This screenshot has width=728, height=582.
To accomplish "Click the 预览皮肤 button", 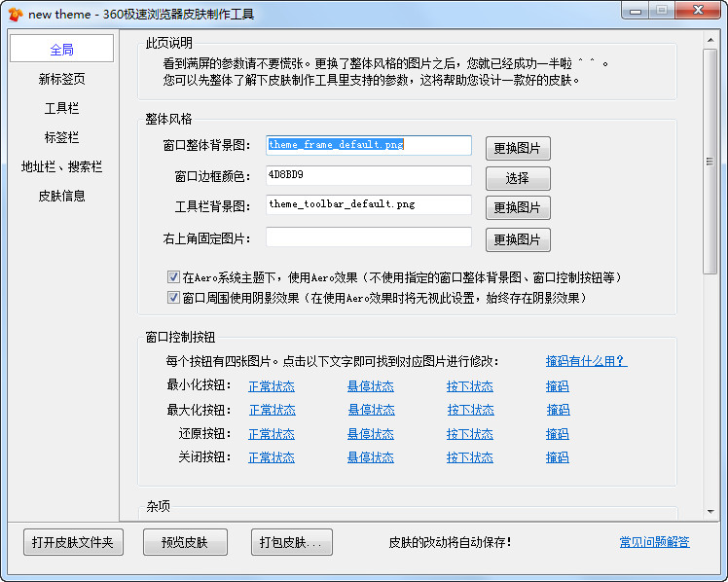I will 185,542.
